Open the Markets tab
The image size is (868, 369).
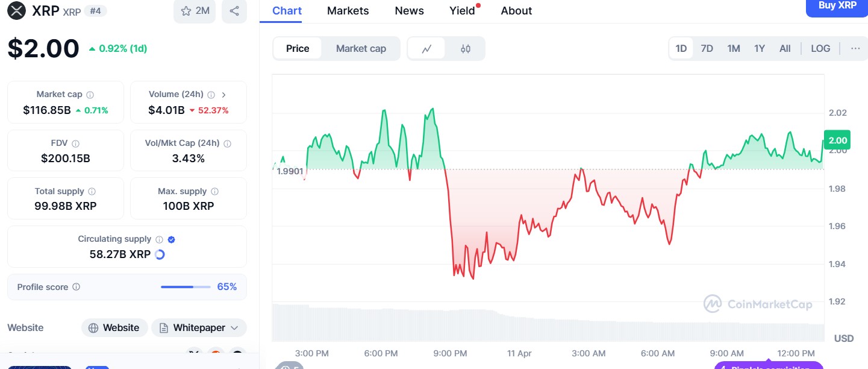348,11
